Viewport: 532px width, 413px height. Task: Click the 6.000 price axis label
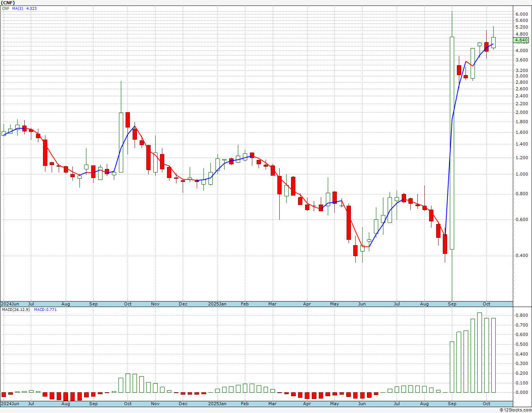[521, 14]
